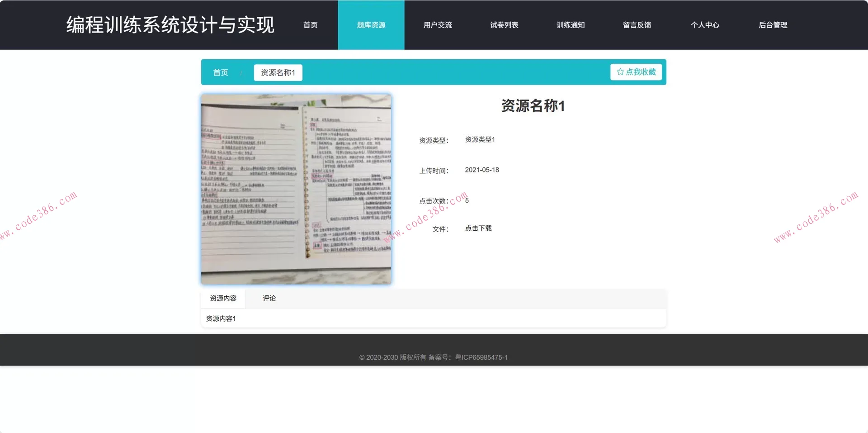The image size is (868, 433).
Task: Click the notebook resource image
Action: (296, 189)
